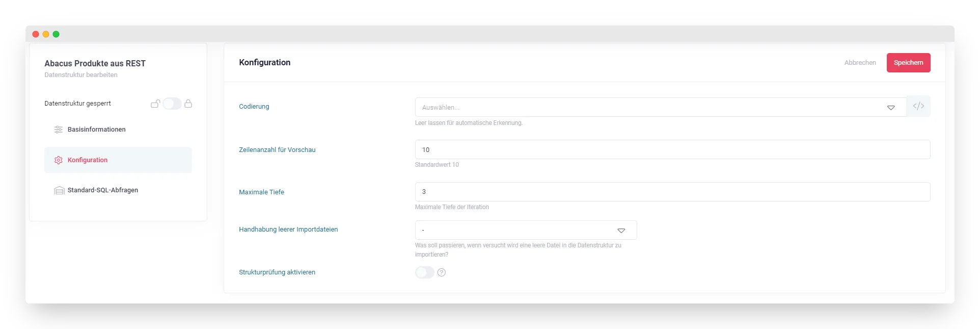Click the Standard-SQL-Abfragen icon
The height and width of the screenshot is (329, 980).
pos(59,190)
